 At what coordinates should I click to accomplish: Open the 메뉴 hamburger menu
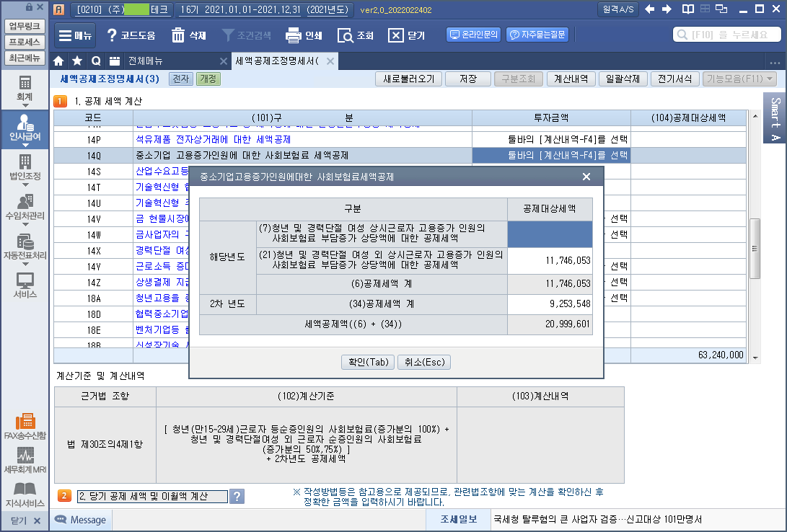(x=75, y=35)
